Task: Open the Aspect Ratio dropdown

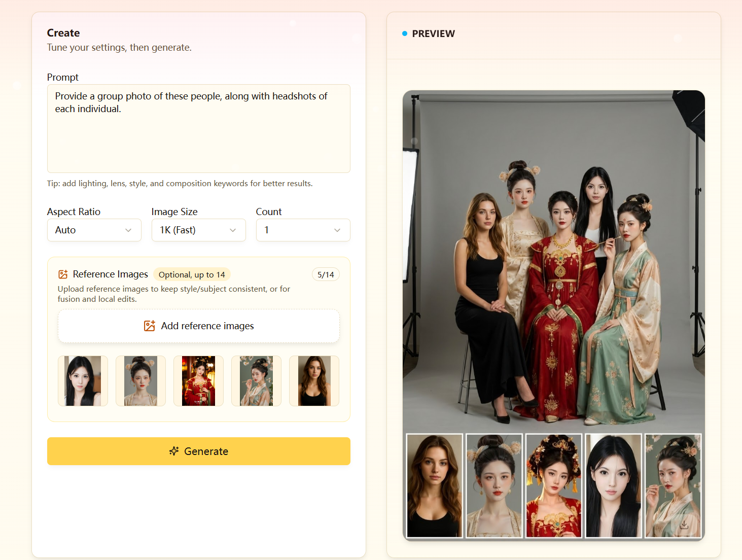Action: tap(94, 230)
